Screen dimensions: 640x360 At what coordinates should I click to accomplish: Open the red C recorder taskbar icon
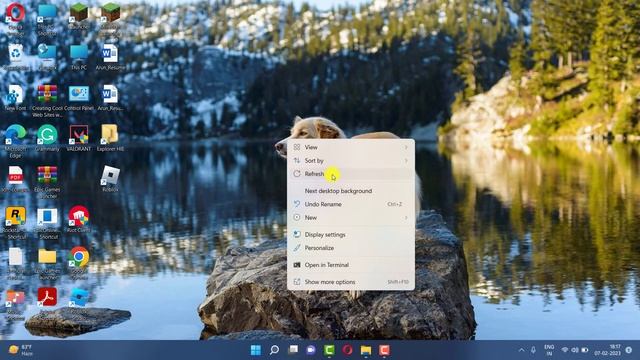tap(384, 350)
